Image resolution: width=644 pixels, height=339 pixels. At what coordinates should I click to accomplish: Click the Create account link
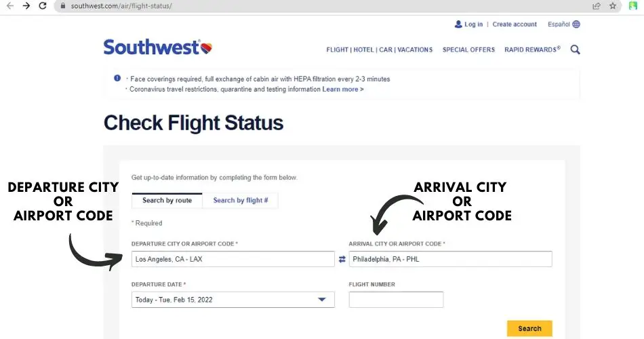click(515, 24)
